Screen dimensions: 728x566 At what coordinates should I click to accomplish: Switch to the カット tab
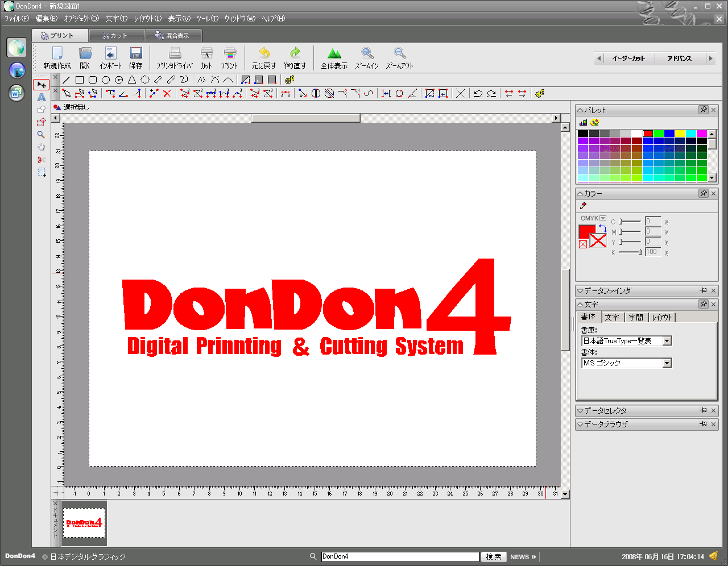[116, 35]
